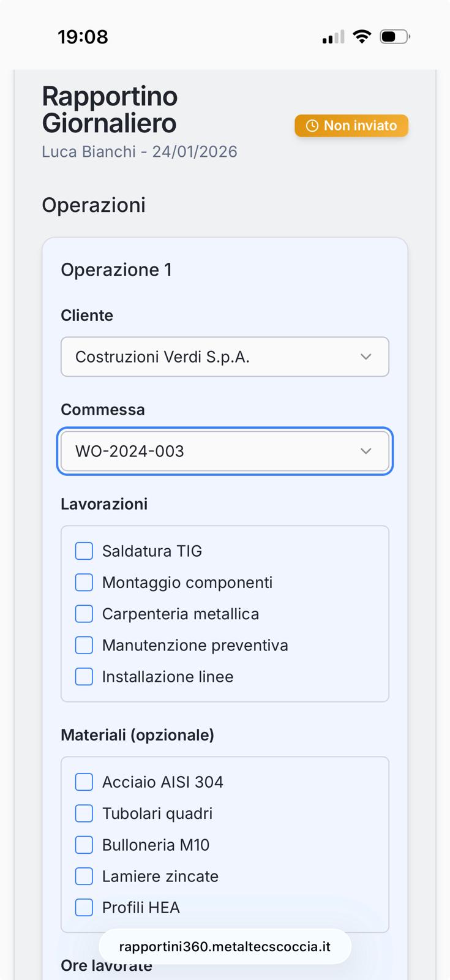Tap the Materiali (opzionale) label
The width and height of the screenshot is (450, 980).
(138, 735)
